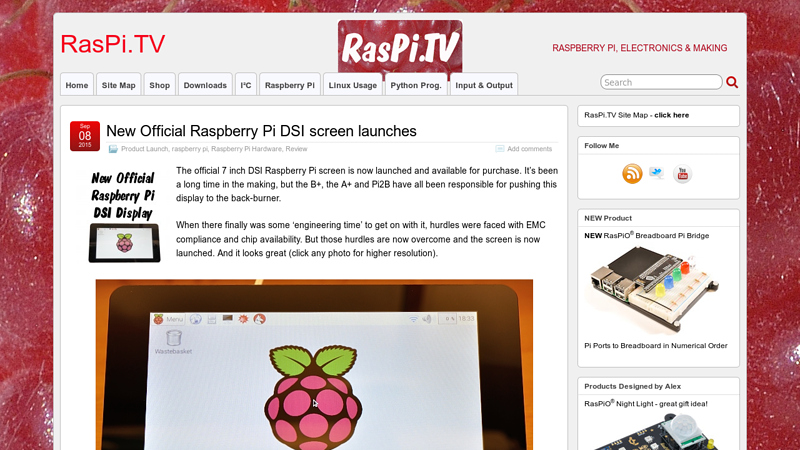Open the New Official Raspberry Pi DSI Display thumbnail

[123, 216]
